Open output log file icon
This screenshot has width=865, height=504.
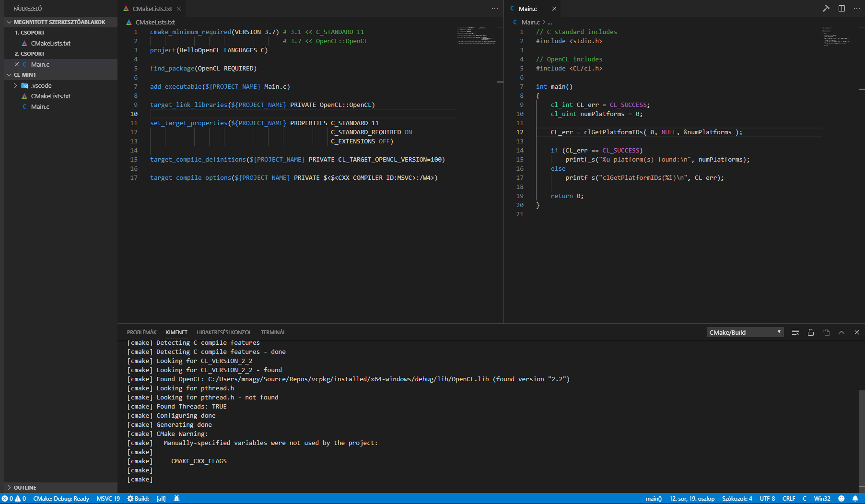826,332
